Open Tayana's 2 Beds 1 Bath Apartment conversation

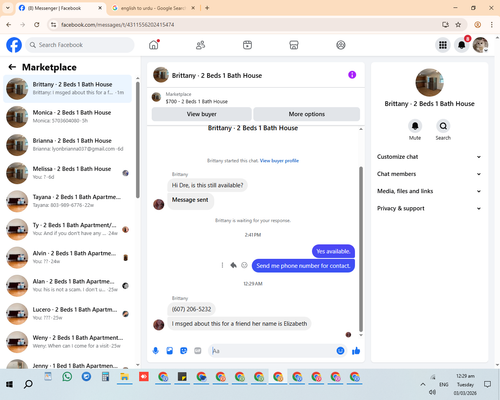(68, 201)
